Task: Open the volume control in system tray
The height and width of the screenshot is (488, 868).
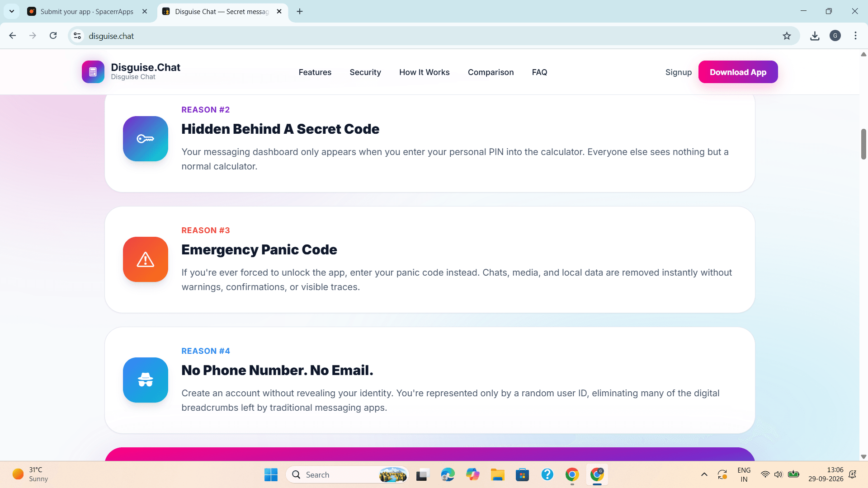Action: [x=778, y=474]
